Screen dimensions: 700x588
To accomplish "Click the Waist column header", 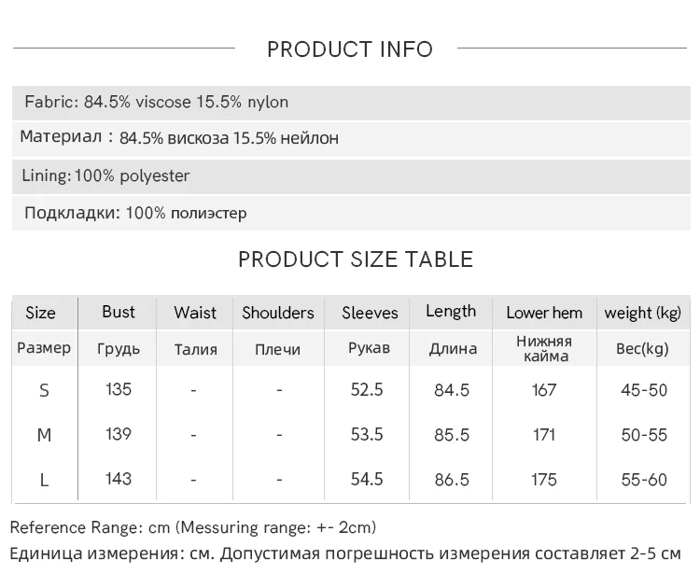I will (195, 313).
